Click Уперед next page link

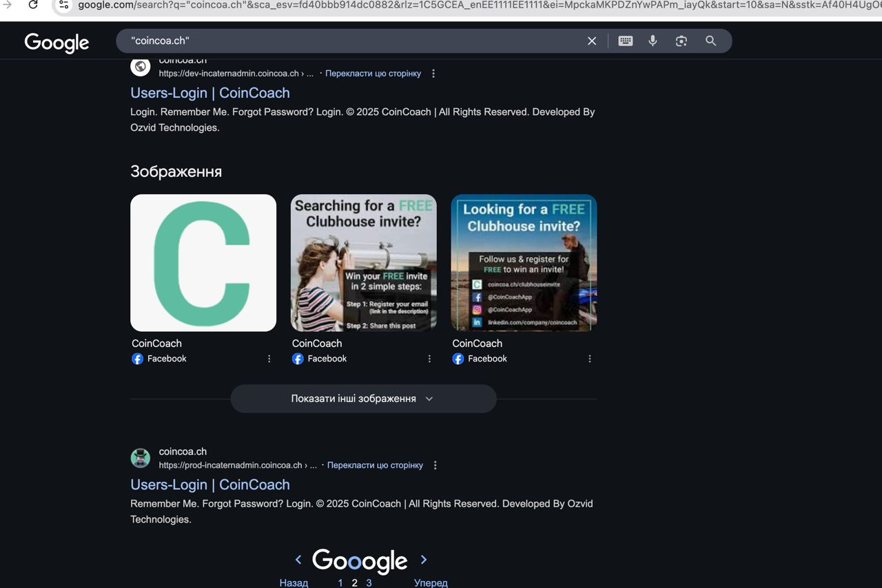tap(430, 582)
